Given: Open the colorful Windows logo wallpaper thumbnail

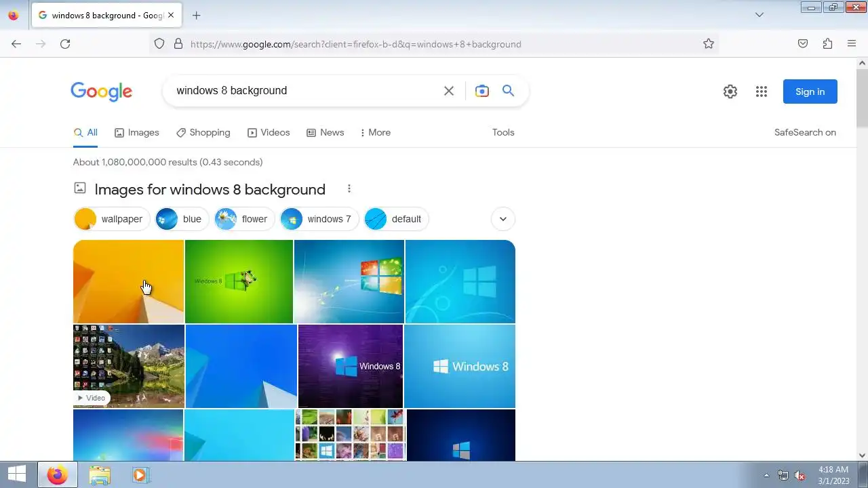Looking at the screenshot, I should (349, 281).
